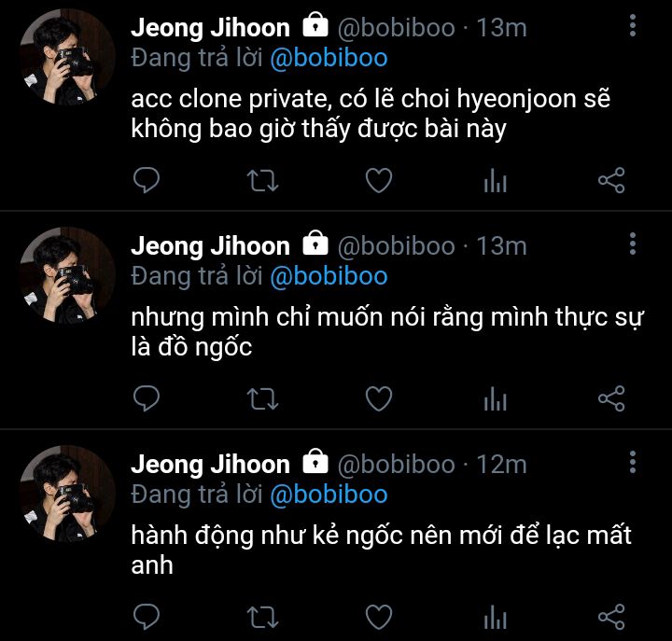Like the 'acc clone private' tweet
The image size is (672, 641).
(379, 180)
